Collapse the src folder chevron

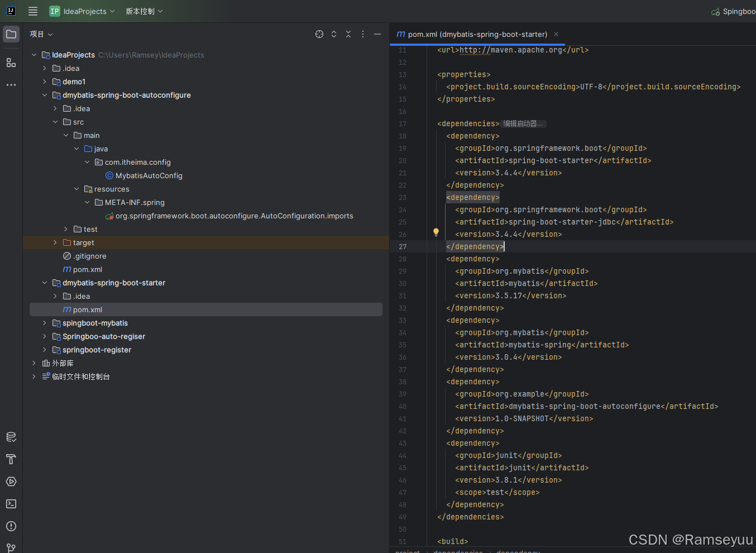pyautogui.click(x=55, y=122)
